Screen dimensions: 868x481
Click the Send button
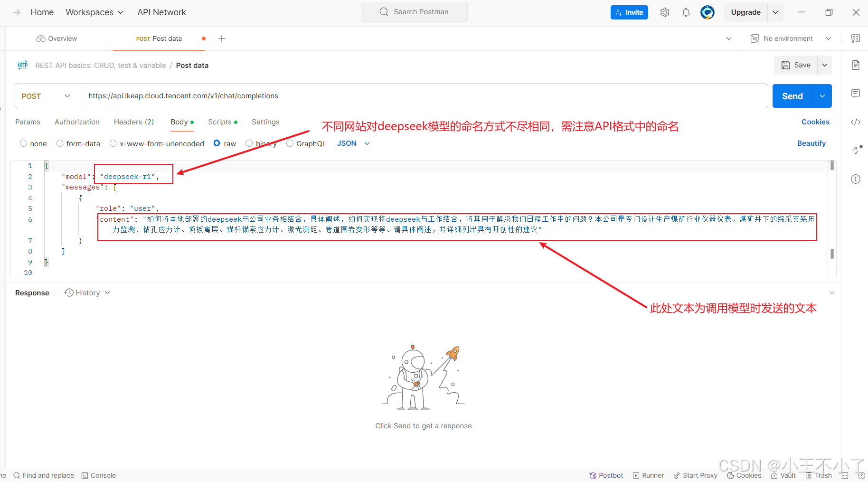[x=793, y=96]
